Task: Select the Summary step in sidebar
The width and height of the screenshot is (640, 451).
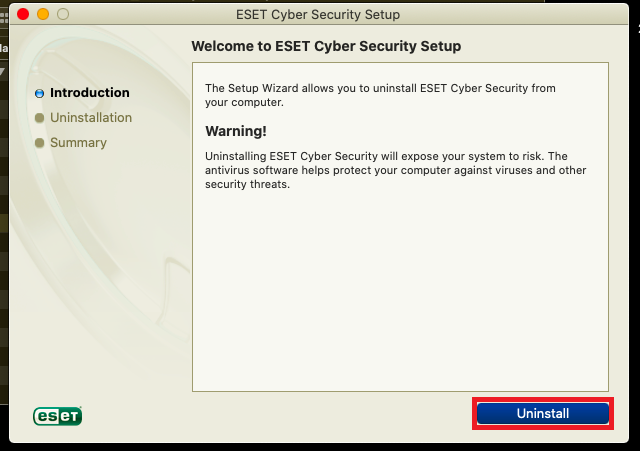Action: coord(78,142)
